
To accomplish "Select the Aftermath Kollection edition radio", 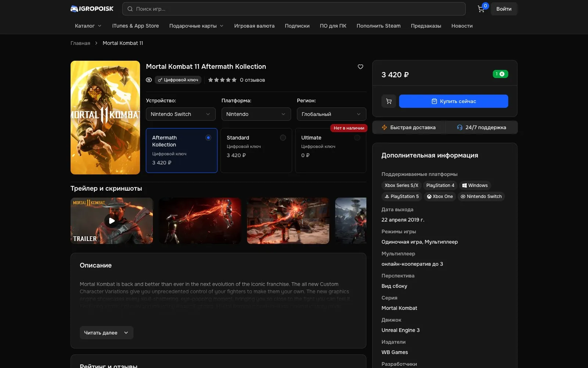I will coord(208,138).
